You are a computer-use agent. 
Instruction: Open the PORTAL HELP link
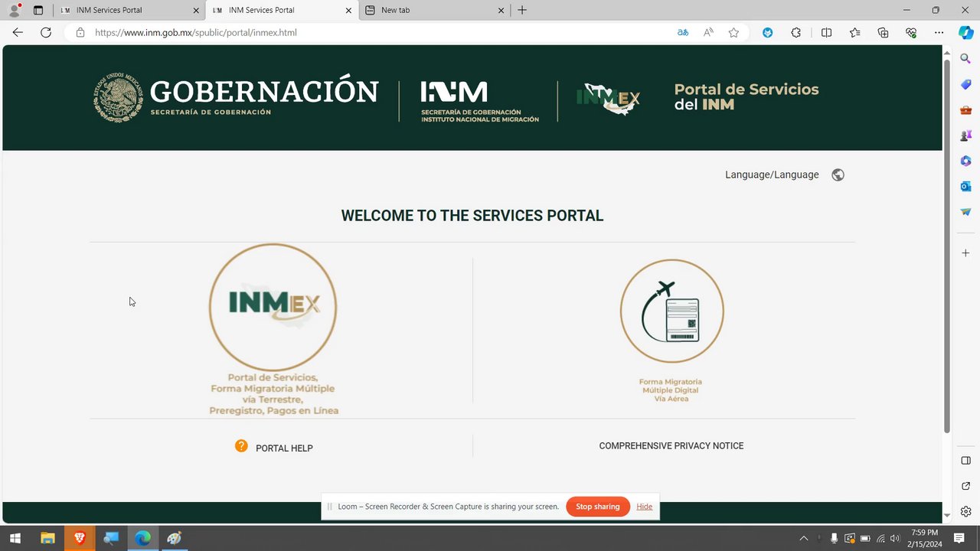click(x=284, y=448)
